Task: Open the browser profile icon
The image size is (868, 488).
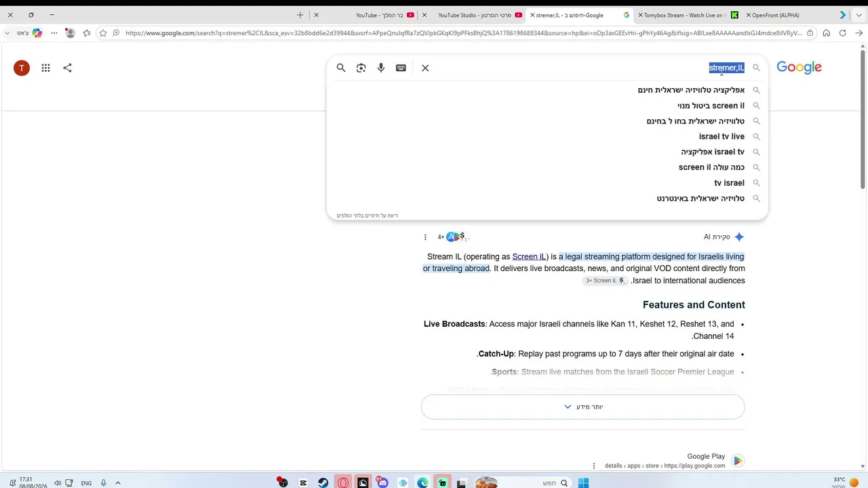Action: (70, 33)
